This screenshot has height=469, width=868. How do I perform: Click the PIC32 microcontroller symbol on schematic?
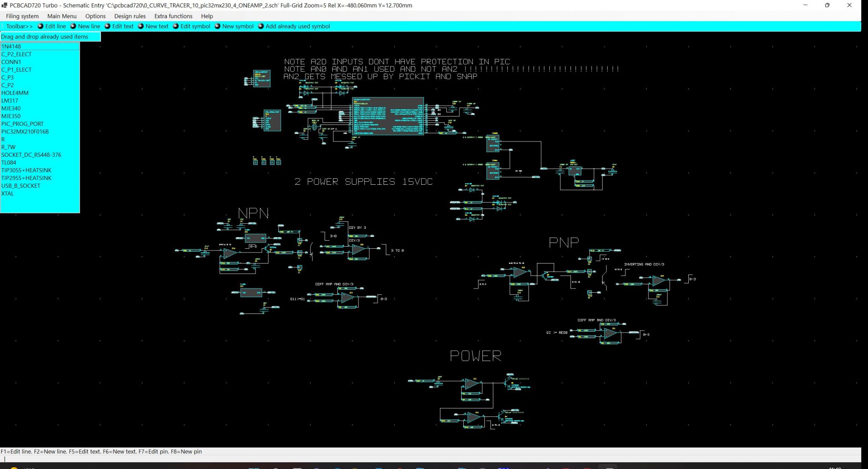coord(388,116)
